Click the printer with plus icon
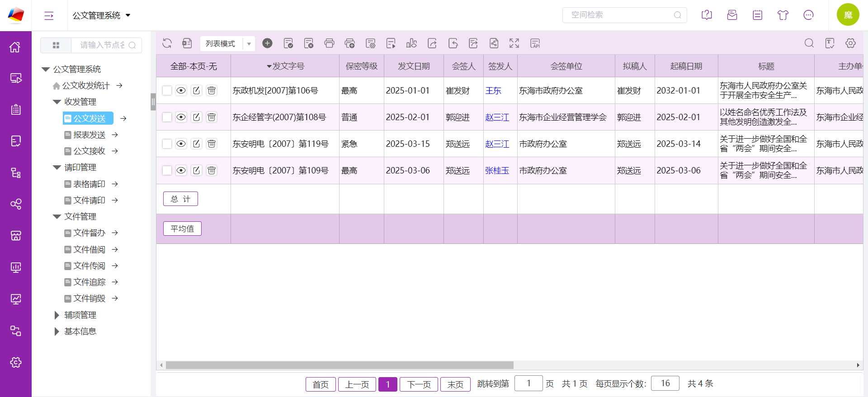This screenshot has width=868, height=397. (350, 43)
